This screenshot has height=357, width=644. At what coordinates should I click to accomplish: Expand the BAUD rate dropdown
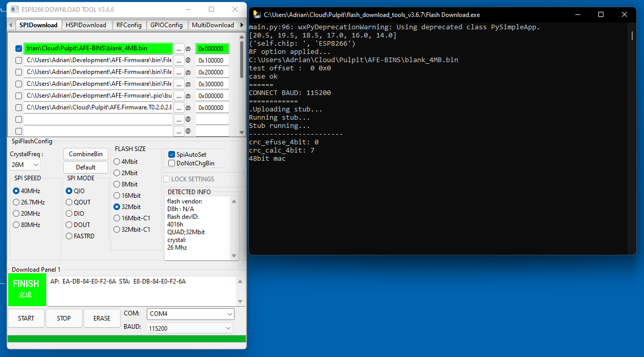189,328
